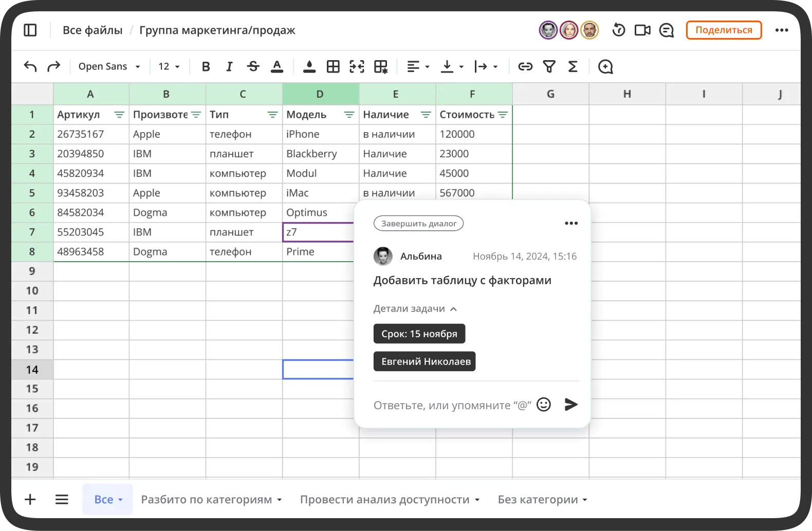Switch to Разбито по категориям sheet tab
Screen dimensions: 812x531
click(211, 500)
